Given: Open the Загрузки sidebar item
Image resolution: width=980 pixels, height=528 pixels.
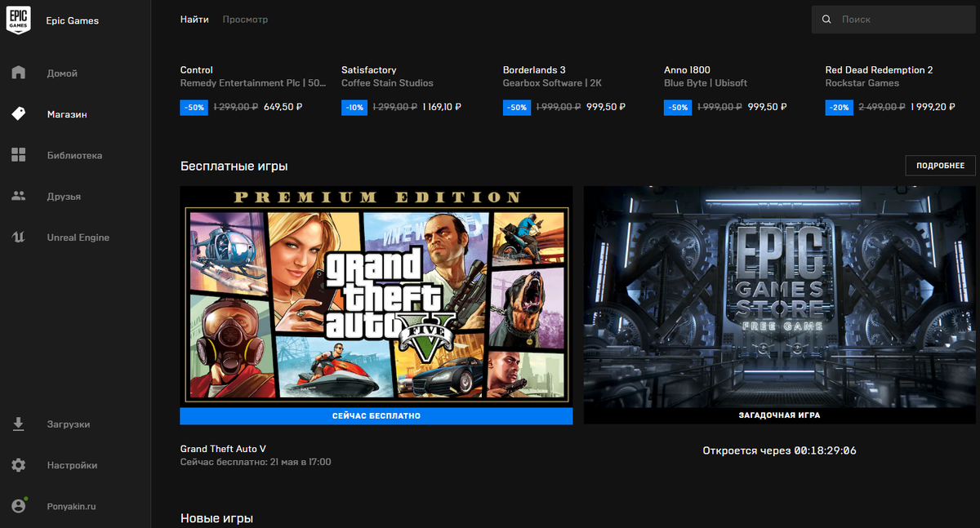Looking at the screenshot, I should pyautogui.click(x=69, y=424).
